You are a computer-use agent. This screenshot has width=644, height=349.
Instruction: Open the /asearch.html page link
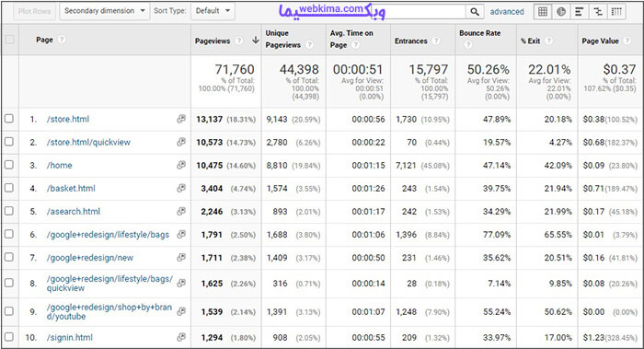click(73, 211)
